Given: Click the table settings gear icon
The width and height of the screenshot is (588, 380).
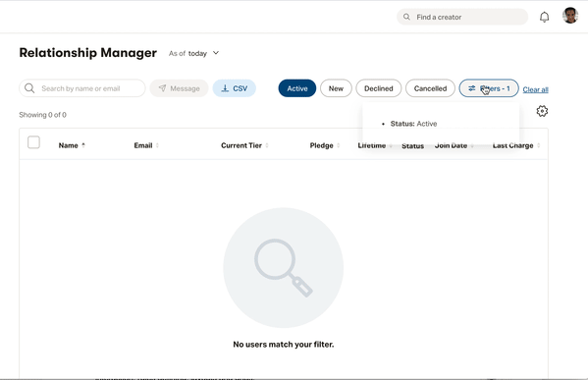Looking at the screenshot, I should point(542,111).
